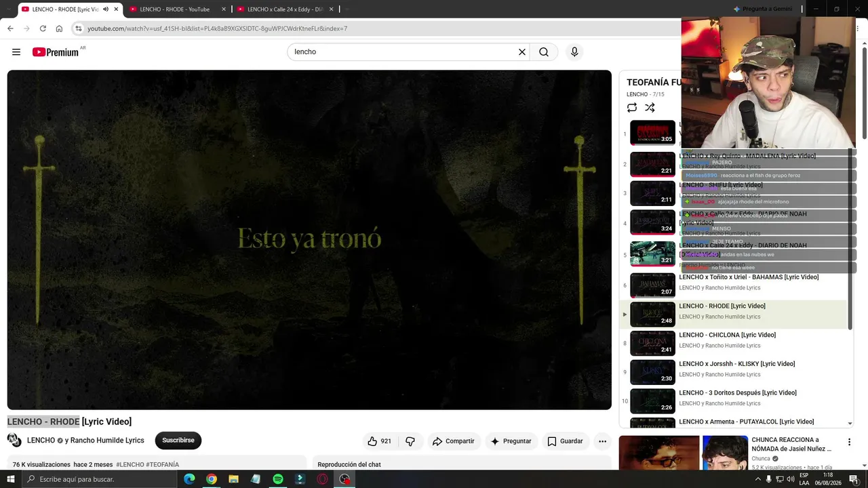This screenshot has width=868, height=488.
Task: Open Chunca channel name under recommended video
Action: tap(761, 459)
